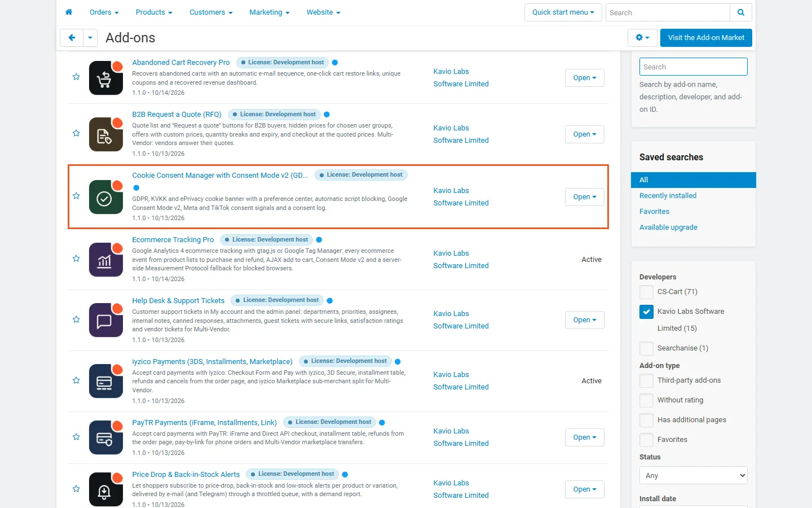The height and width of the screenshot is (508, 812).
Task: Open the Status dropdown set to Any
Action: tap(694, 475)
